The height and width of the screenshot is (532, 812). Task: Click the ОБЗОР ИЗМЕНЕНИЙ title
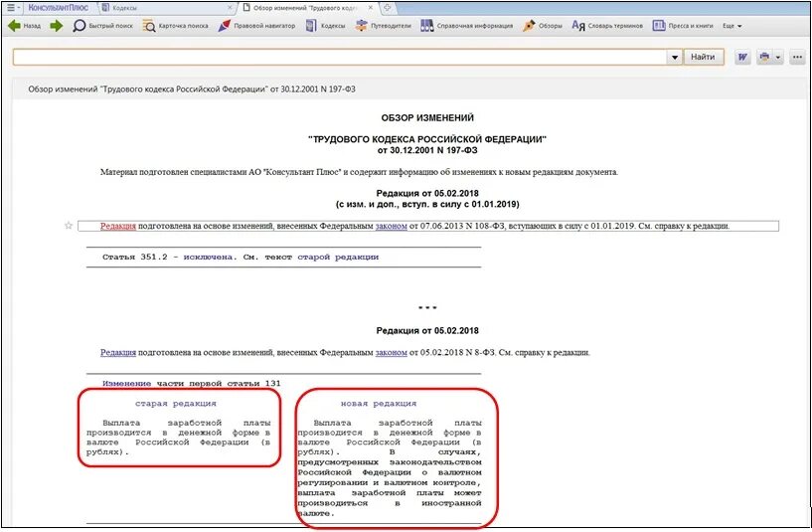pyautogui.click(x=427, y=117)
